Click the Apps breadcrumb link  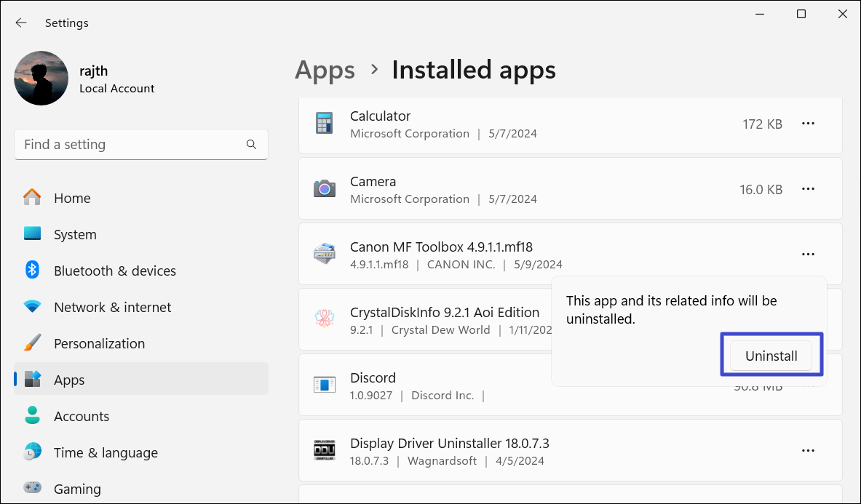[325, 70]
